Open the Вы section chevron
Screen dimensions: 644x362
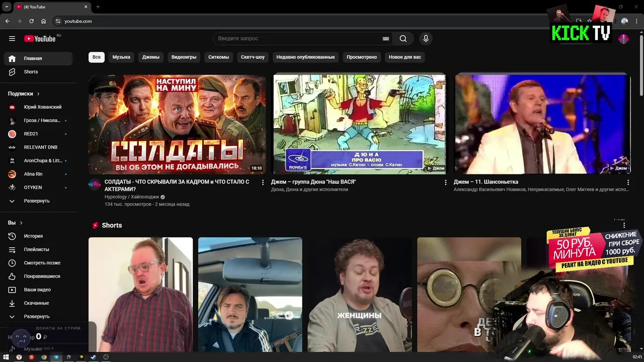click(x=21, y=223)
